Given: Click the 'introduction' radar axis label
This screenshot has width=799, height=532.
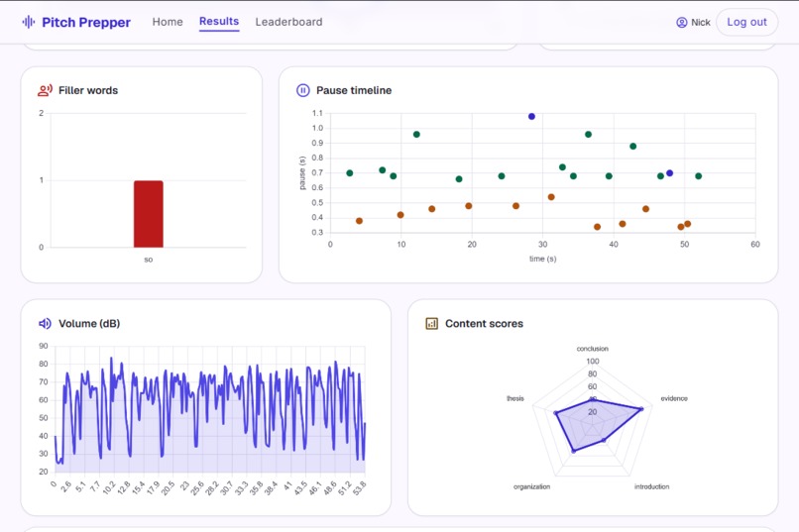Looking at the screenshot, I should (x=651, y=486).
